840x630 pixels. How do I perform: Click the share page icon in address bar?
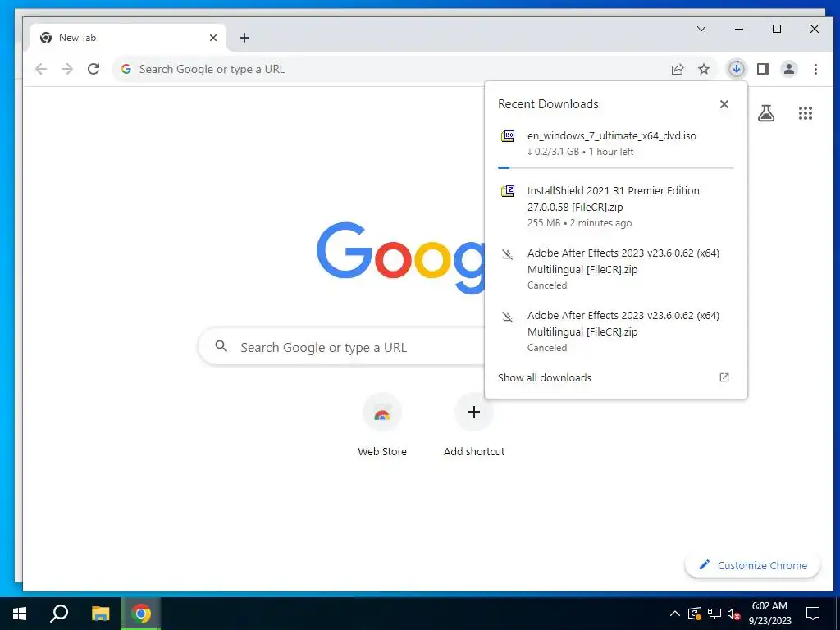tap(678, 69)
